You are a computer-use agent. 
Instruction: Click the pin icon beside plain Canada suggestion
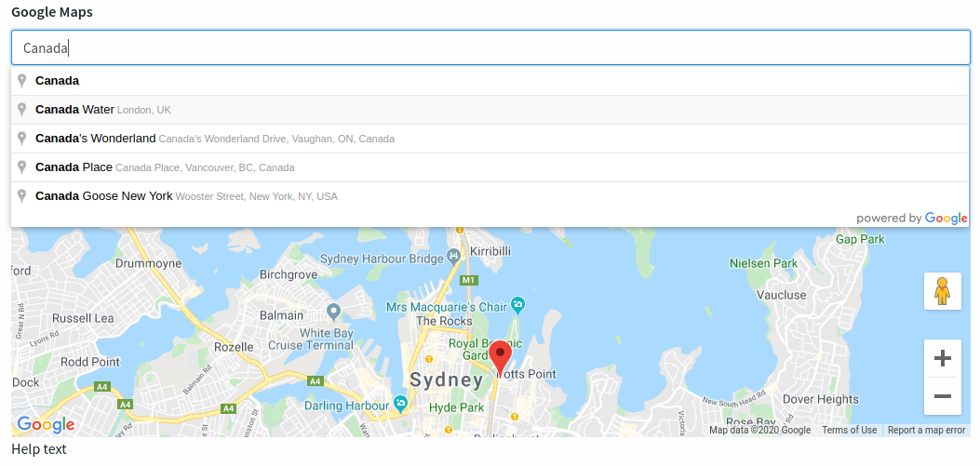click(x=22, y=81)
